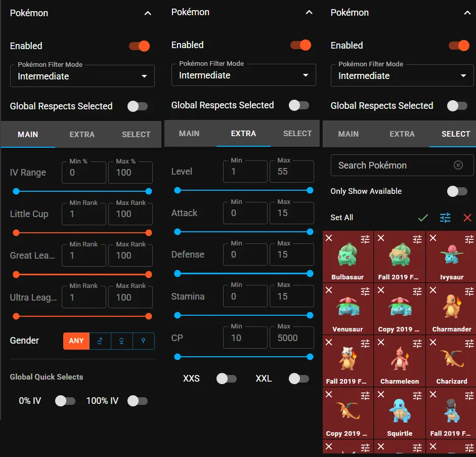The image size is (476, 457).
Task: Click the X icon on the Ivysaur card
Action: 433,238
